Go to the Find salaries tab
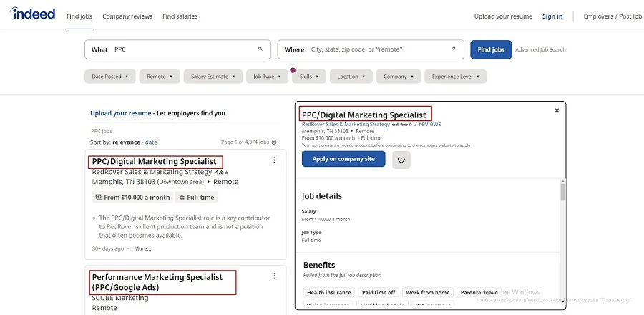644x315 pixels. coord(180,16)
